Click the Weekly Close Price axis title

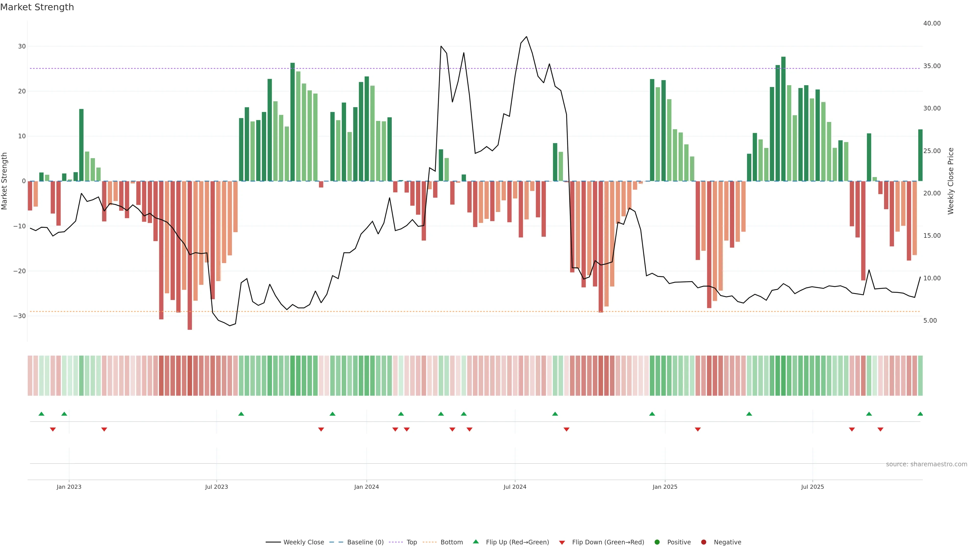(x=951, y=181)
